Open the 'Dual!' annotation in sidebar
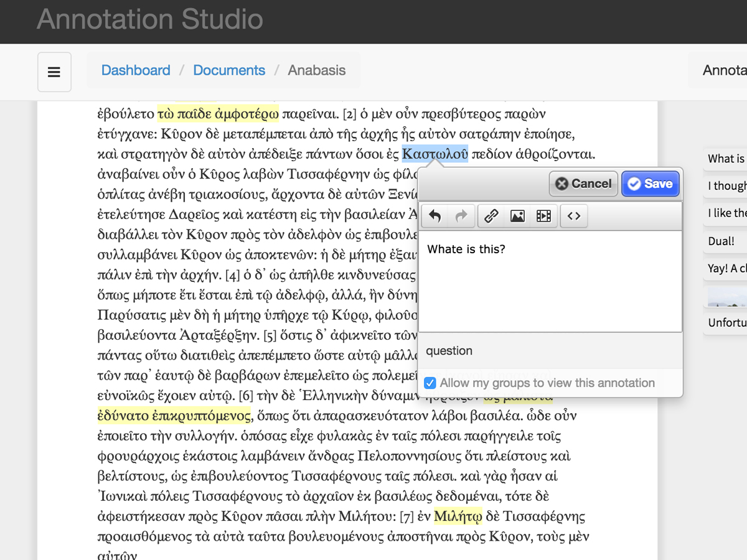The width and height of the screenshot is (747, 560). pyautogui.click(x=722, y=241)
